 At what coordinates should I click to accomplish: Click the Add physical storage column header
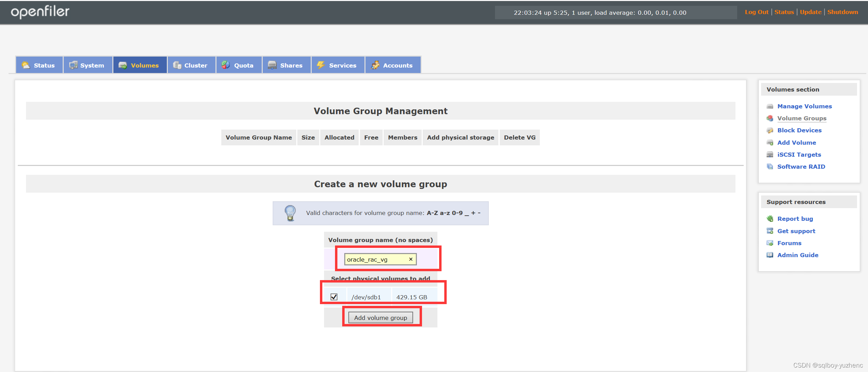coord(460,137)
